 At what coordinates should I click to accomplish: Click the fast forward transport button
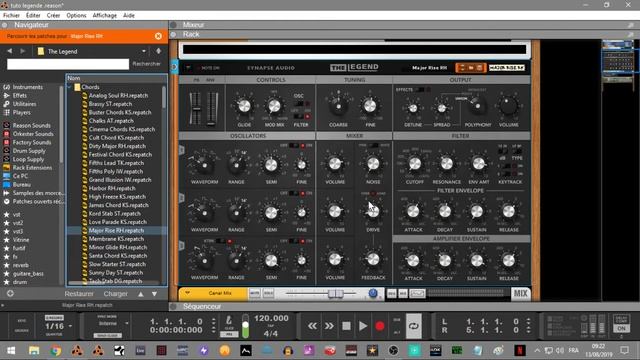point(329,326)
